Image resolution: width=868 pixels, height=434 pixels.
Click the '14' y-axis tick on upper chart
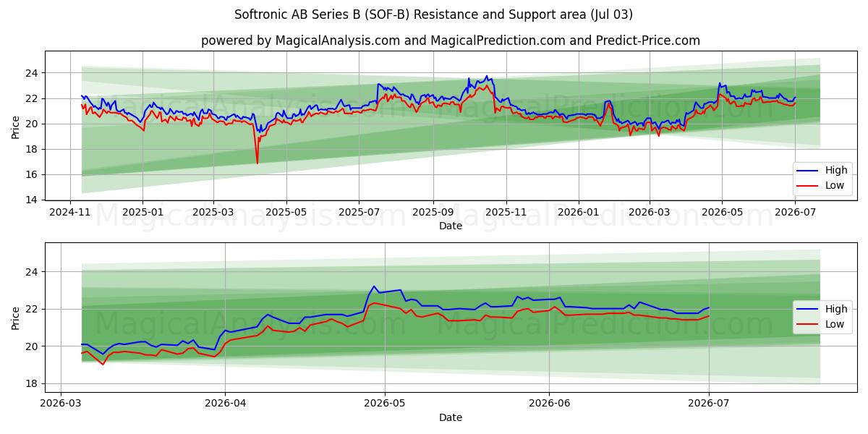[x=33, y=200]
